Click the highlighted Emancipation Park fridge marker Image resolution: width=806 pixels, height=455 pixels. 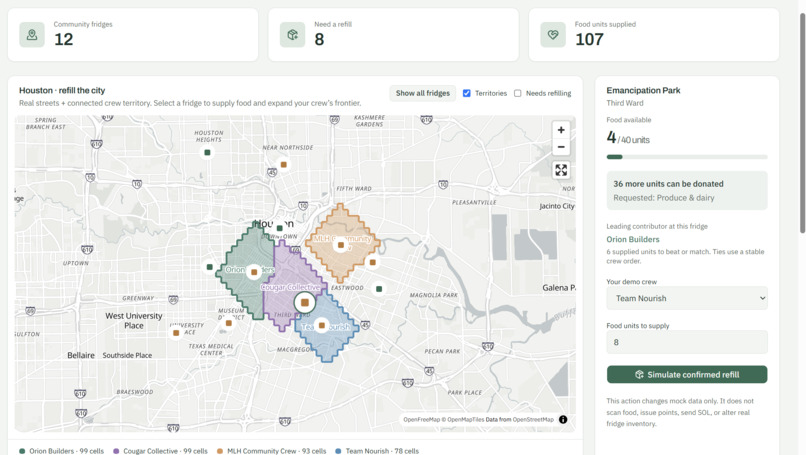(305, 303)
